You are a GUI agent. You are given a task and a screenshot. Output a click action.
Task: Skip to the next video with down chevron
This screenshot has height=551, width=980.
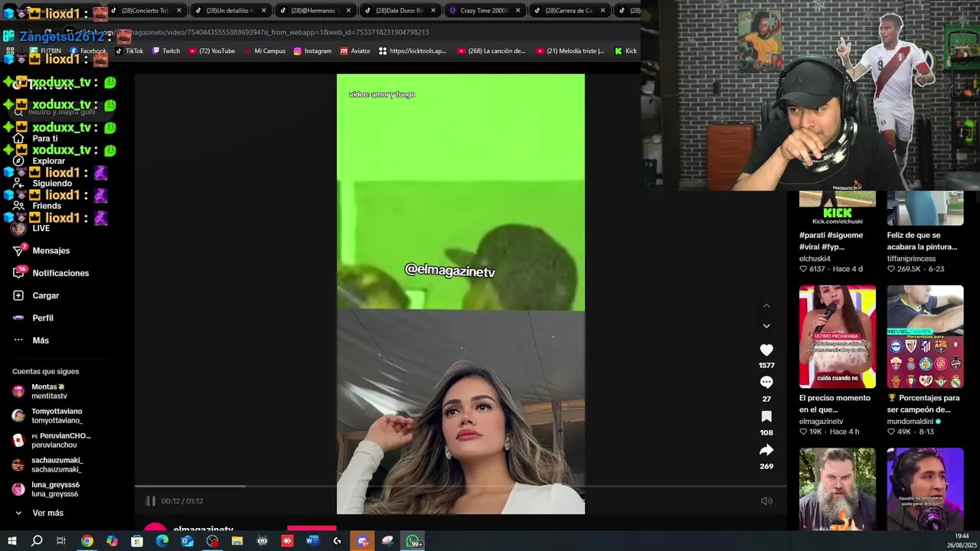click(766, 326)
